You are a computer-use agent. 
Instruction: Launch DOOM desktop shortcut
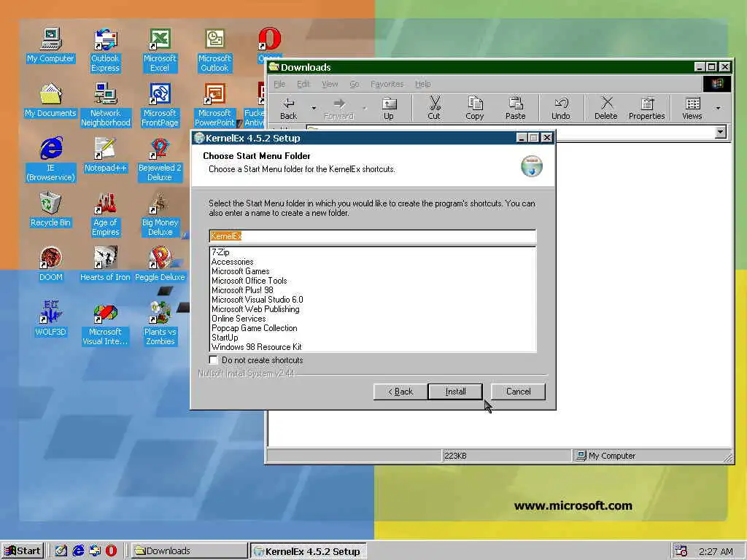[50, 265]
